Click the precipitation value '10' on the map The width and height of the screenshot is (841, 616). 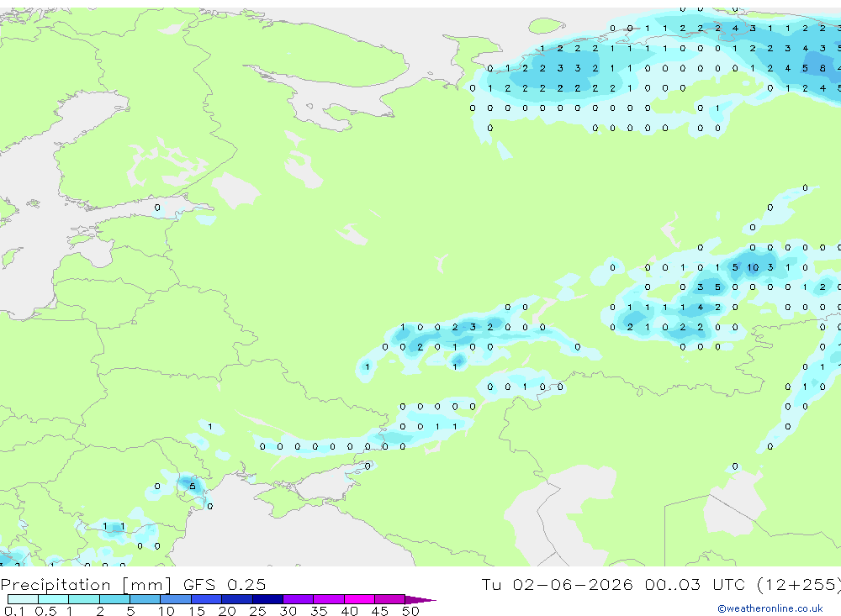(753, 267)
